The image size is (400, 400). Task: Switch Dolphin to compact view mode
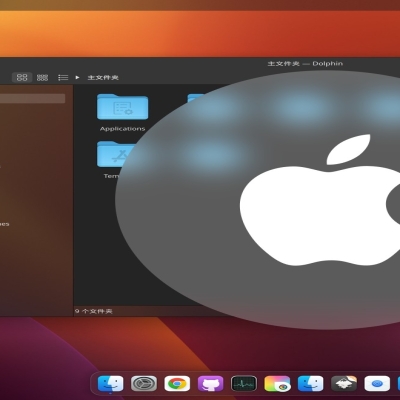point(42,77)
